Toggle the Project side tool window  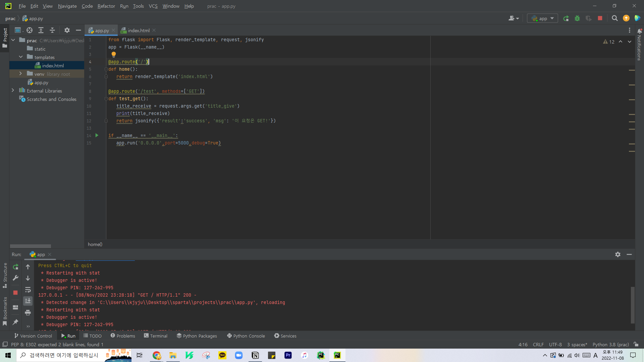click(x=5, y=38)
